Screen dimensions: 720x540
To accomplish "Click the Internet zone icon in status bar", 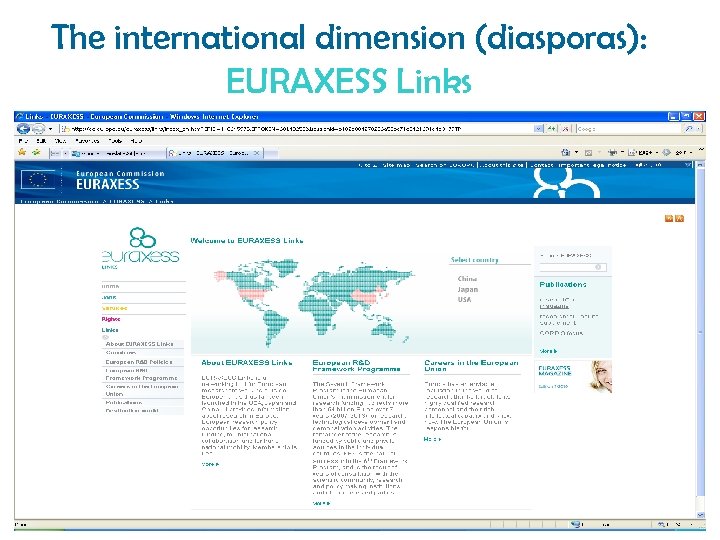I will pyautogui.click(x=576, y=524).
